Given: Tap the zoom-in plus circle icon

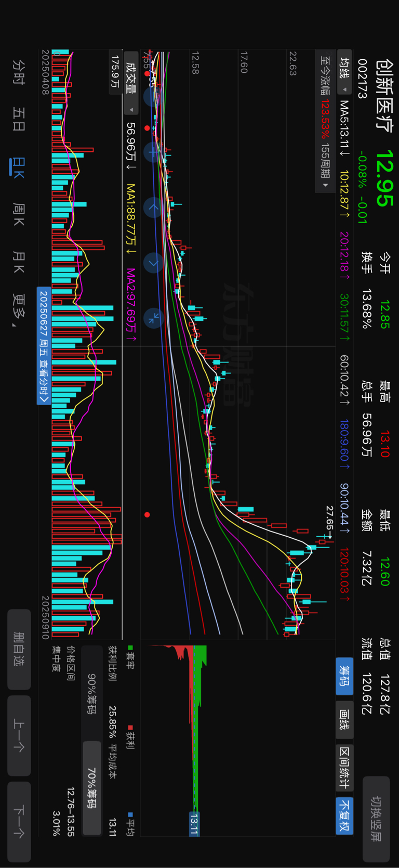Looking at the screenshot, I should 153,152.
